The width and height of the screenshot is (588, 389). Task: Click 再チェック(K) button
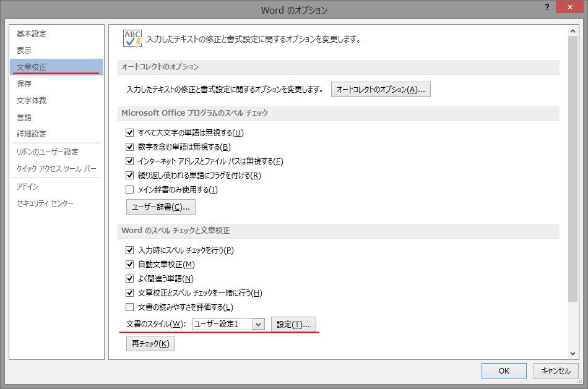click(150, 344)
